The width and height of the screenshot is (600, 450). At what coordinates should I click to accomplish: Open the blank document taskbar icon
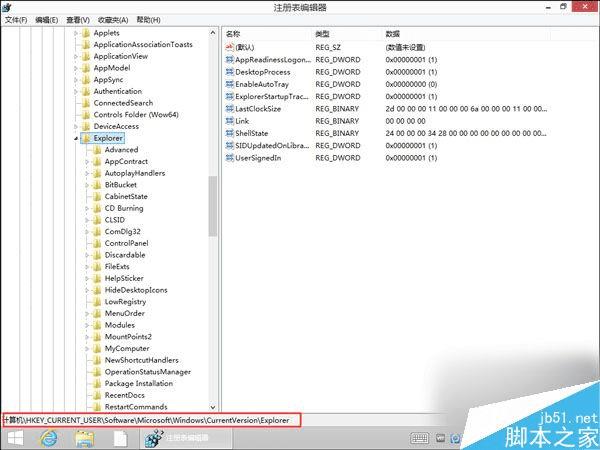(120, 439)
